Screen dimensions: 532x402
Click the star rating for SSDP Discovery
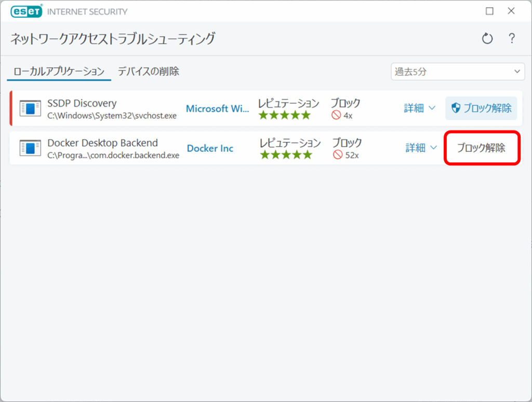coord(285,115)
